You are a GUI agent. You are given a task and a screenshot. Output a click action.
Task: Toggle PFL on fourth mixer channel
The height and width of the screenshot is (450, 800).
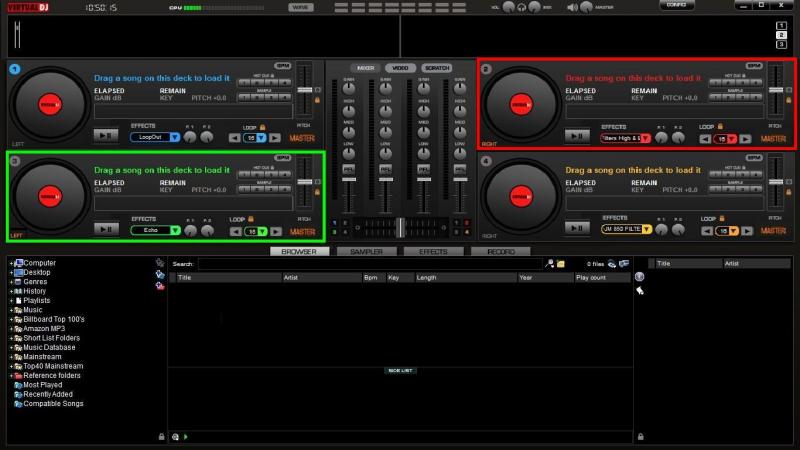pos(460,169)
